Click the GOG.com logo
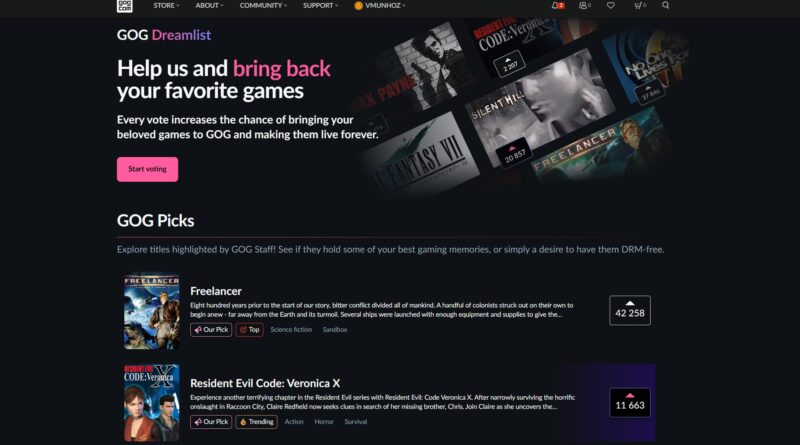The width and height of the screenshot is (800, 445). tap(124, 6)
